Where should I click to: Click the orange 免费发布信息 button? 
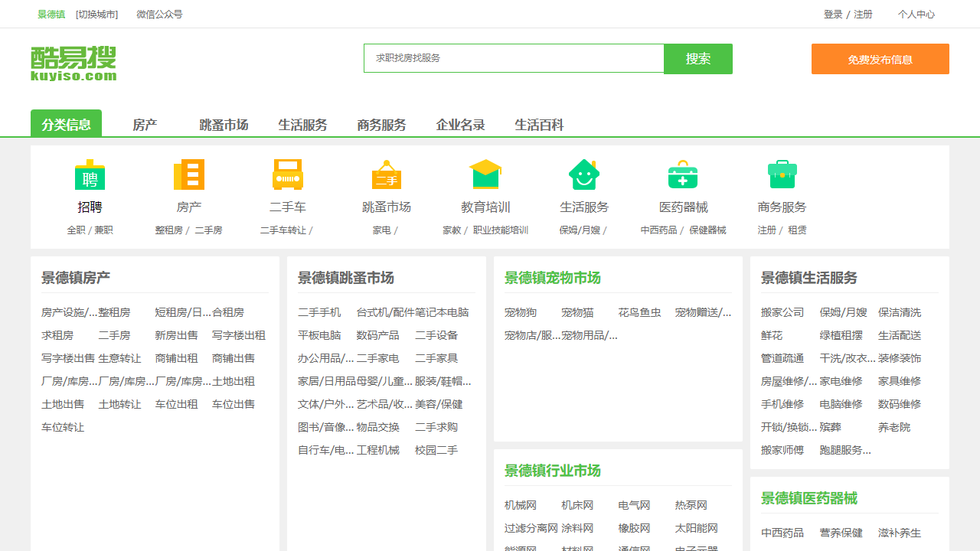pos(880,58)
